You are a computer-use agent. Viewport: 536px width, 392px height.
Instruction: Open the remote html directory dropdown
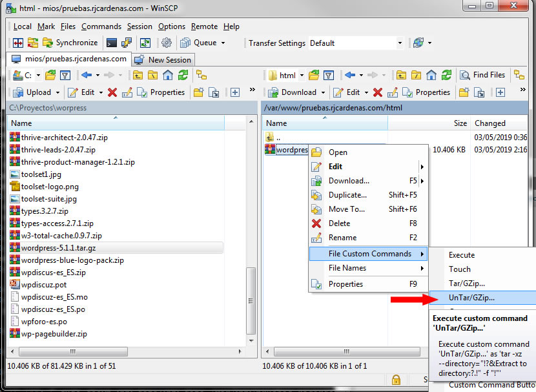tap(302, 75)
